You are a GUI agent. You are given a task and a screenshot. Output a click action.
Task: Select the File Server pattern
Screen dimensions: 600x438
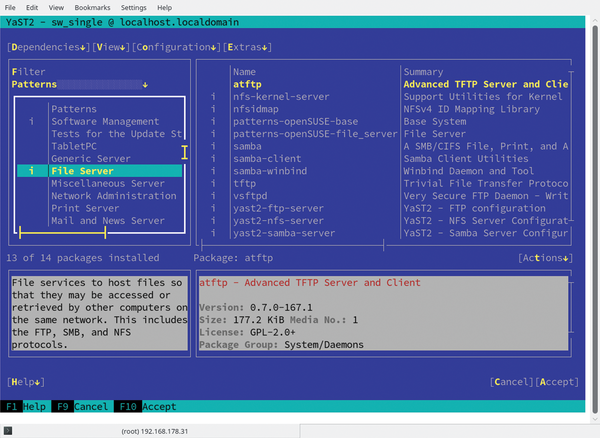pyautogui.click(x=99, y=171)
